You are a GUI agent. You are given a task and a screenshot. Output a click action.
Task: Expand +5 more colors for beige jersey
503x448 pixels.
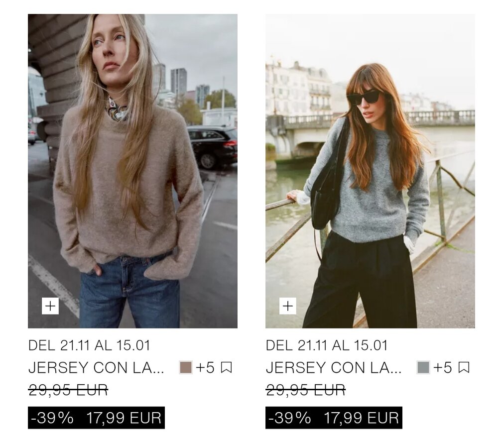click(205, 367)
